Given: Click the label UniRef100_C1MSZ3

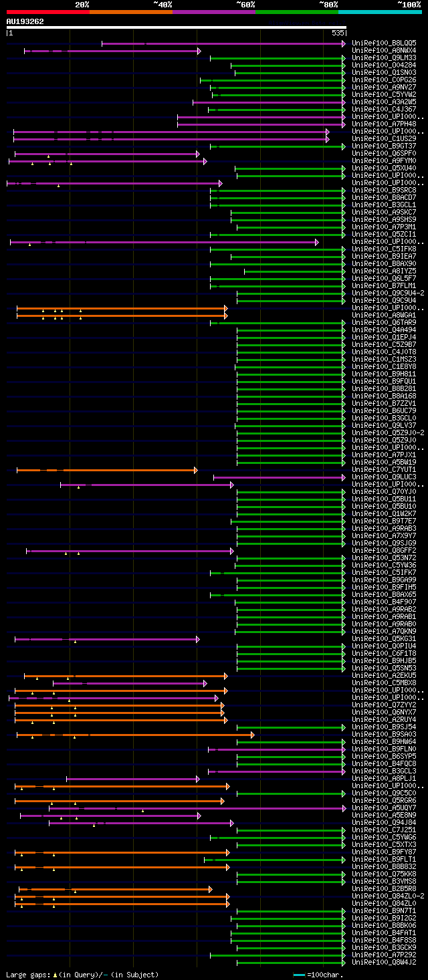Looking at the screenshot, I should [x=384, y=360].
